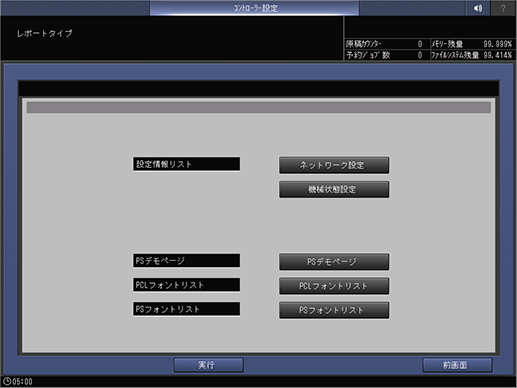The height and width of the screenshot is (388, 517).
Task: Click the PCLフォントリスト black label
Action: (x=186, y=285)
